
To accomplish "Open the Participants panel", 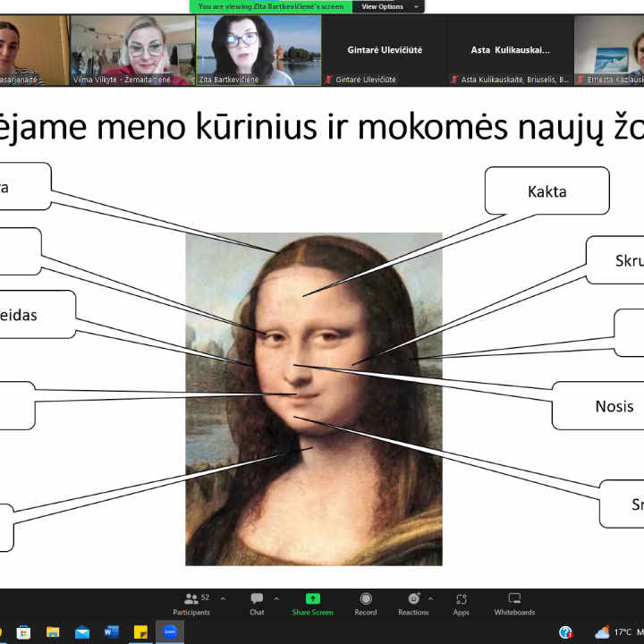I will point(191,604).
